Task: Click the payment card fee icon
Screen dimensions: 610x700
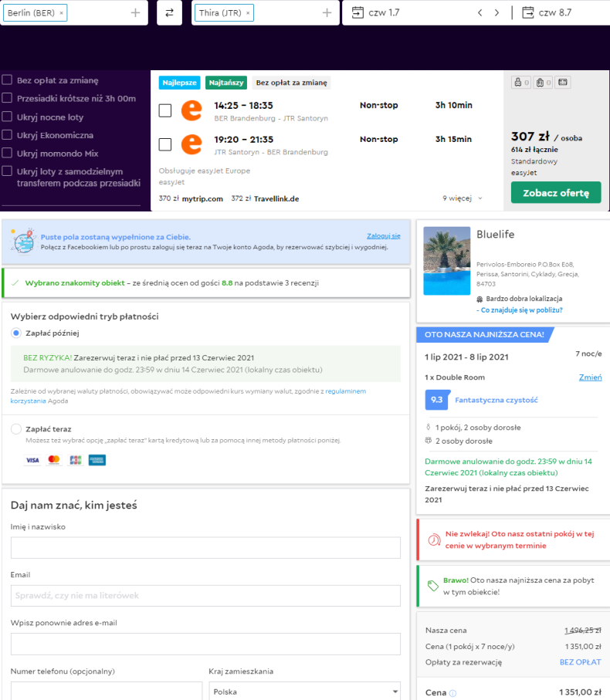Action: [563, 82]
